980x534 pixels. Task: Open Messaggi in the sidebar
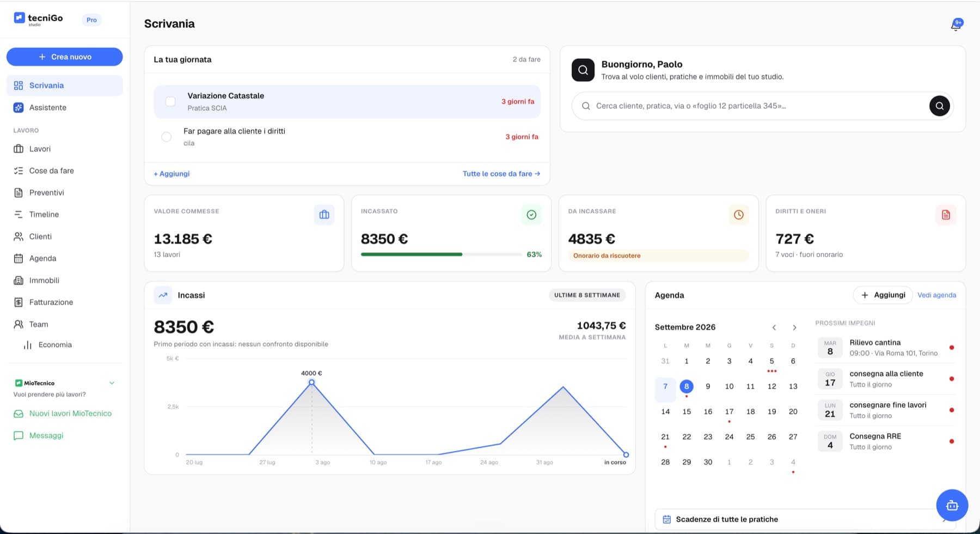pyautogui.click(x=65, y=435)
